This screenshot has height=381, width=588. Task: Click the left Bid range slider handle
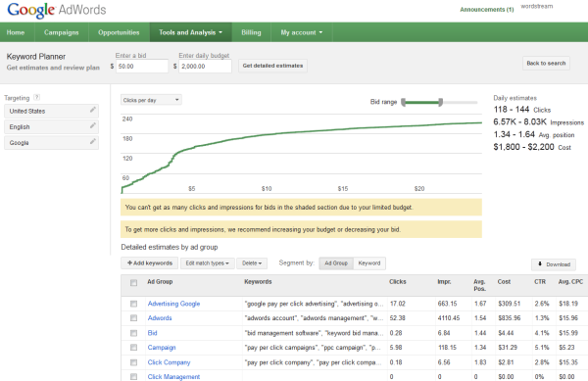coord(404,102)
